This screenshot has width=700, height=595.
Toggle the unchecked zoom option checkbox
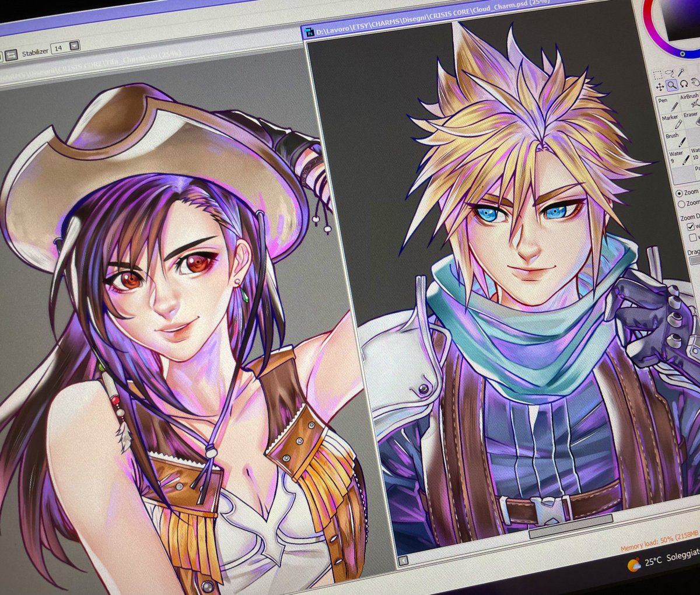pos(693,237)
